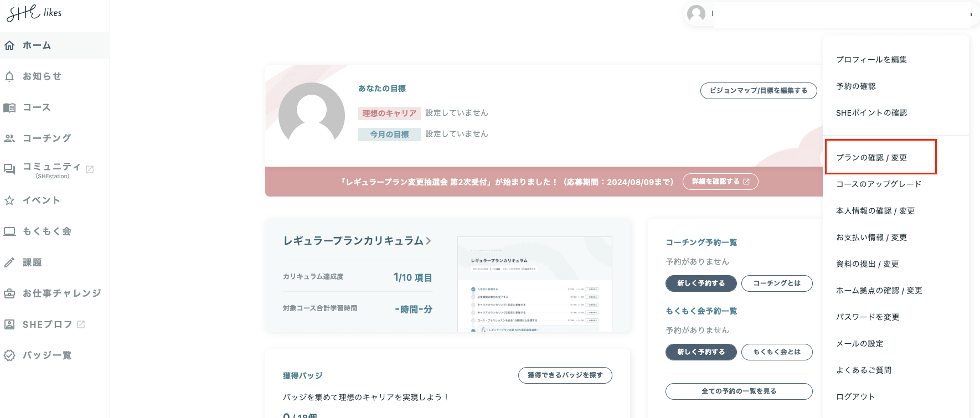Click the star icon for イベント
The height and width of the screenshot is (418, 980).
tap(9, 200)
